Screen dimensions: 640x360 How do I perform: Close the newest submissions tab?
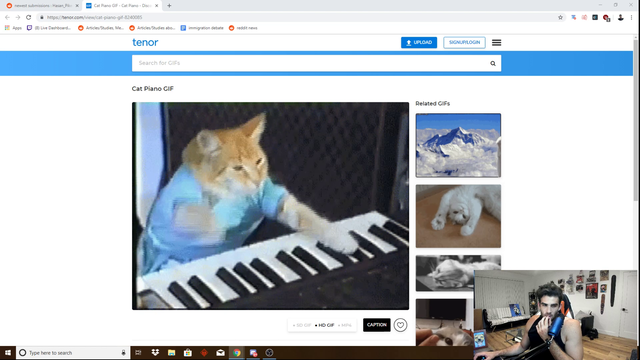coord(77,6)
